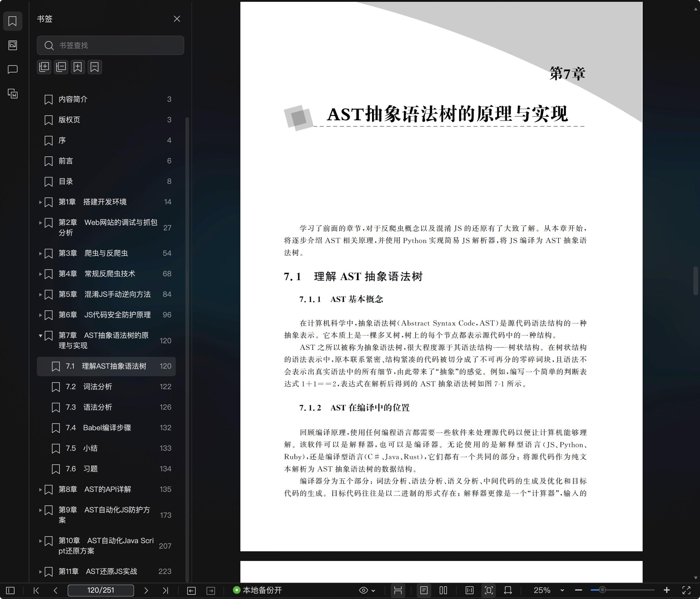This screenshot has height=599, width=700.
Task: Expand 第11章 AST还原JS实战
Action: pyautogui.click(x=40, y=572)
